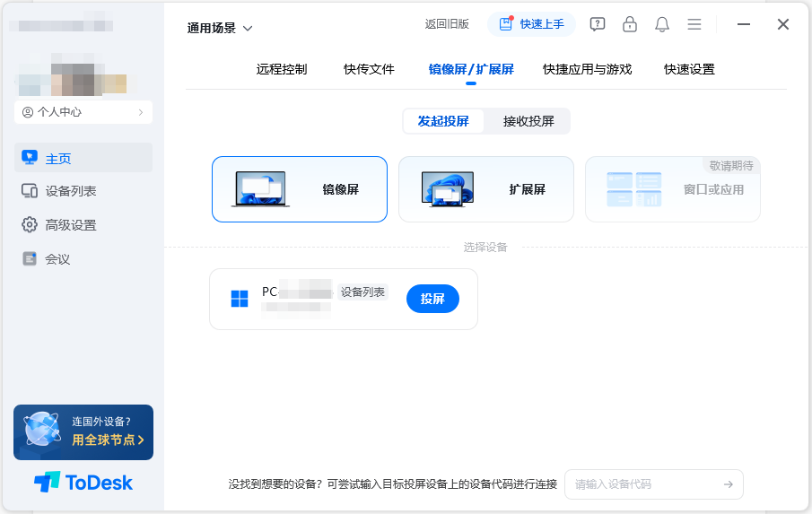Select 镜像屏/扩展屏 tab
The width and height of the screenshot is (812, 514).
(x=471, y=69)
